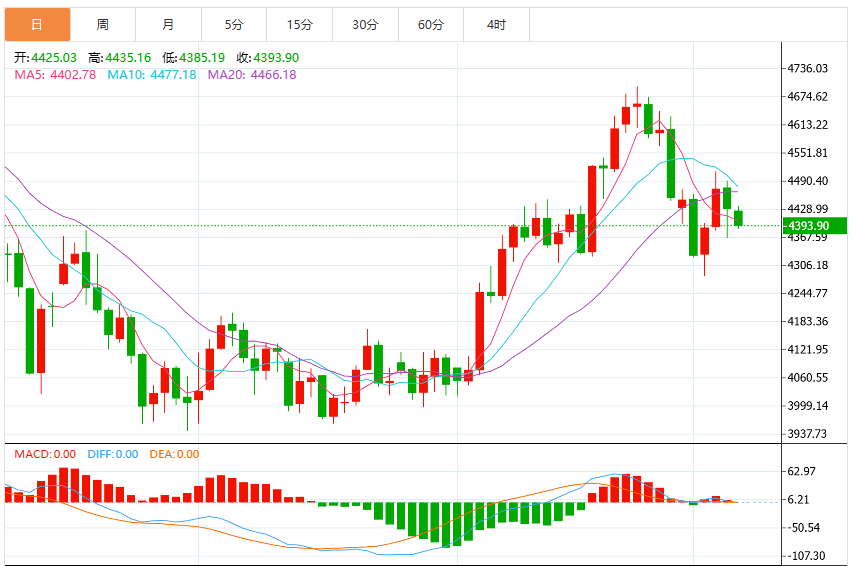Click the 收 closing price value 4393.90
This screenshot has height=566, width=853.
[276, 58]
